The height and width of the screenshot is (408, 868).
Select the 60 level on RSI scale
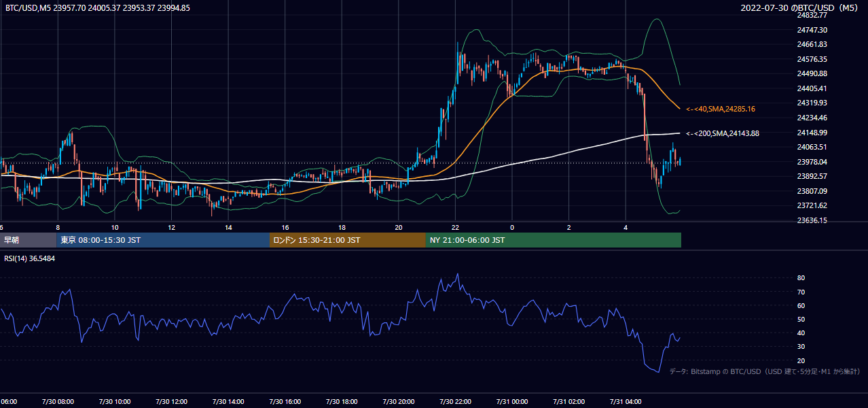coord(801,305)
